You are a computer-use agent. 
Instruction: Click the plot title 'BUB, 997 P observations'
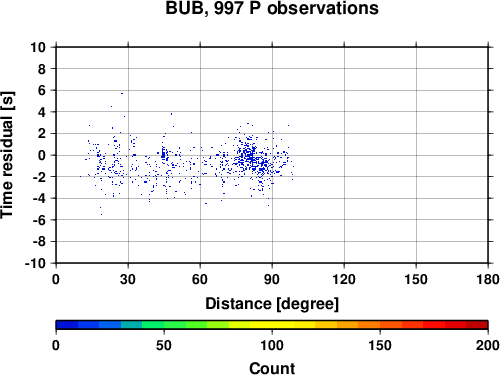click(x=272, y=8)
